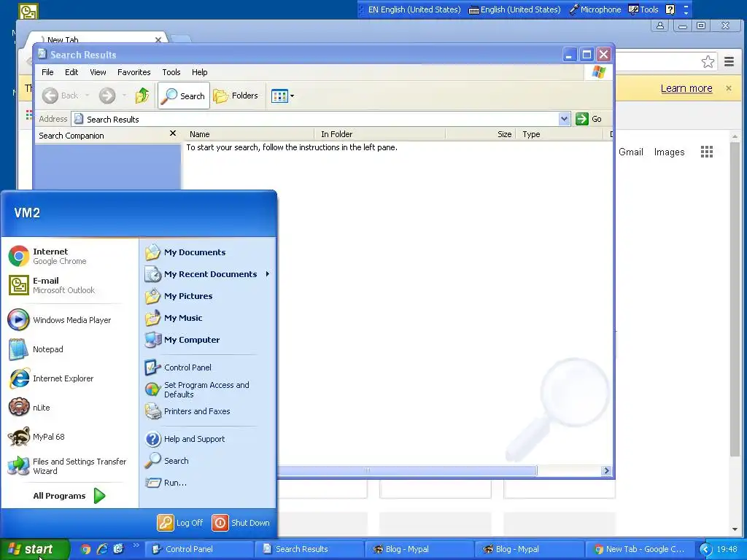Screen dimensions: 747x560
Task: Toggle the Search pane button
Action: pyautogui.click(x=183, y=96)
